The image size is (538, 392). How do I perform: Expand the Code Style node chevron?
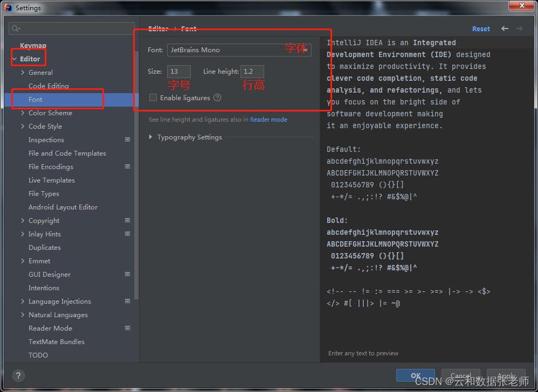coord(23,126)
